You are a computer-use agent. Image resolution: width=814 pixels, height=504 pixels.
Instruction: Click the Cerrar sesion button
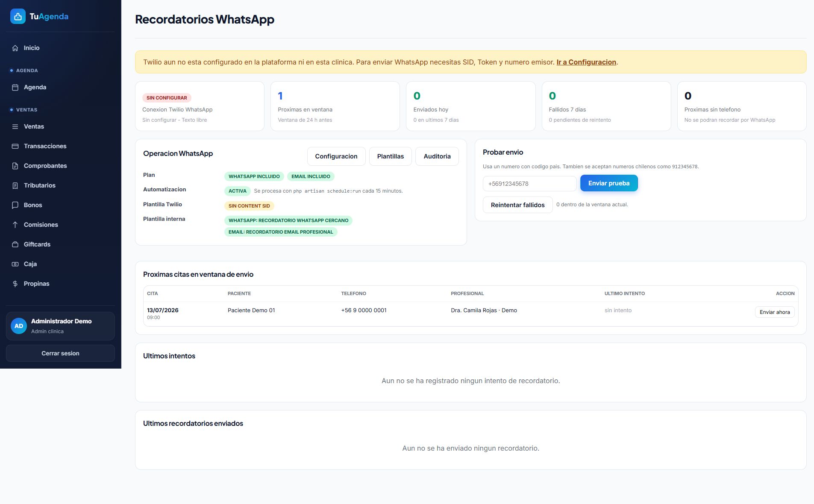pos(60,353)
